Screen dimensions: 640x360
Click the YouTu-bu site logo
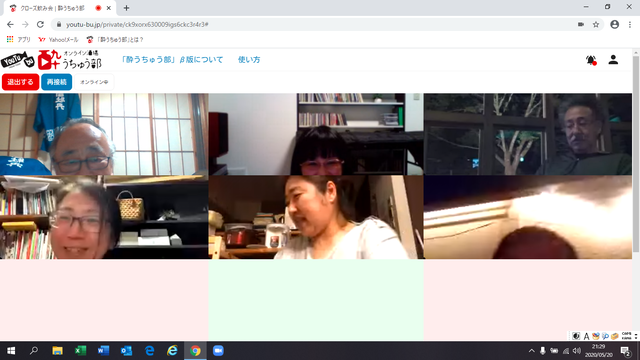point(51,60)
